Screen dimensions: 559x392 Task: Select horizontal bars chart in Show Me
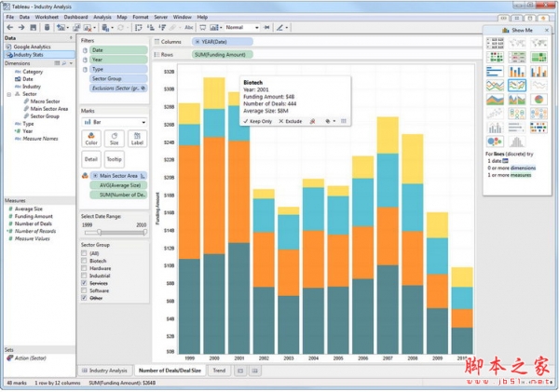pyautogui.click(x=495, y=72)
